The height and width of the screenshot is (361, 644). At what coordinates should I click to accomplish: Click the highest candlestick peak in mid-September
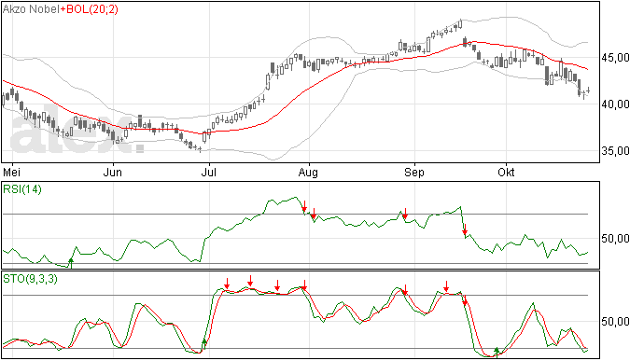(460, 24)
